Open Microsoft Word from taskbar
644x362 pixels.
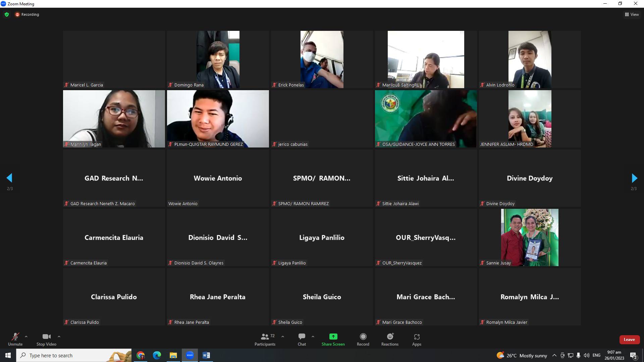coord(206,355)
